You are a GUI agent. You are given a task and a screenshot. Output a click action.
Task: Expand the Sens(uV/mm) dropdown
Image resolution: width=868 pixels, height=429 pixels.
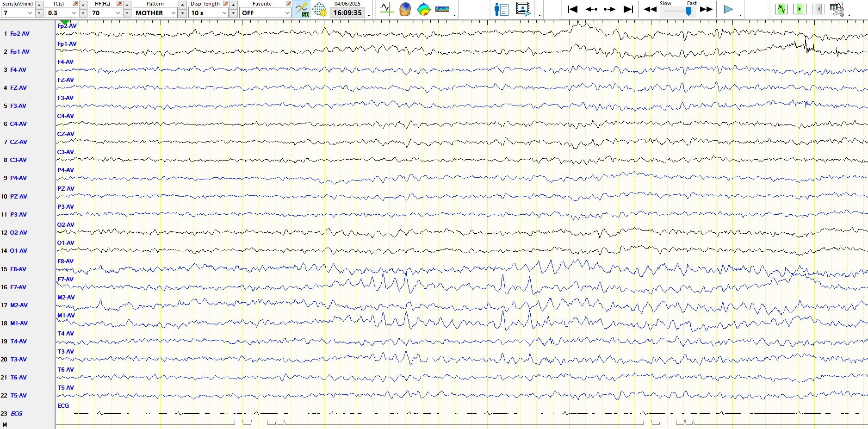point(30,13)
